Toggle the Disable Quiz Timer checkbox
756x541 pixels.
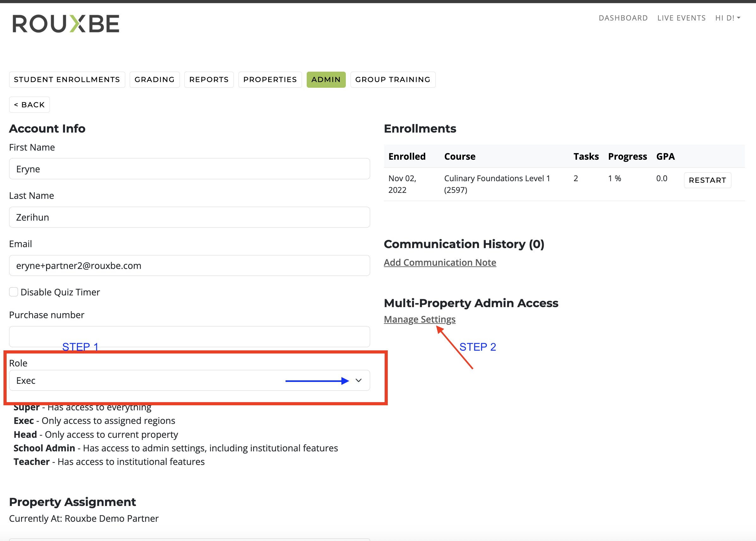point(14,292)
